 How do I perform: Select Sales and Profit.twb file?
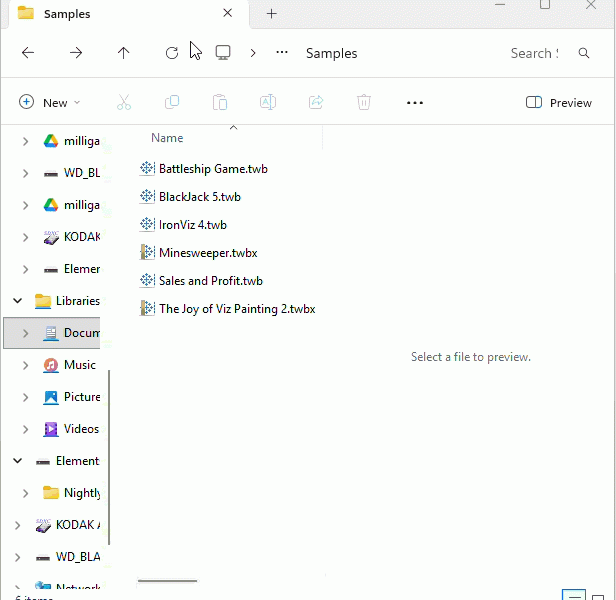point(211,281)
